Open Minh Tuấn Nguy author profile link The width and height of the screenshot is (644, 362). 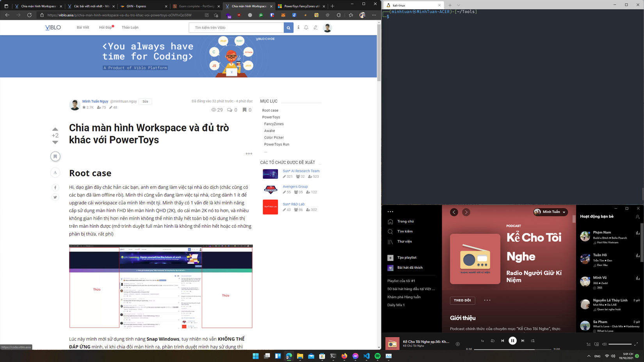[95, 101]
